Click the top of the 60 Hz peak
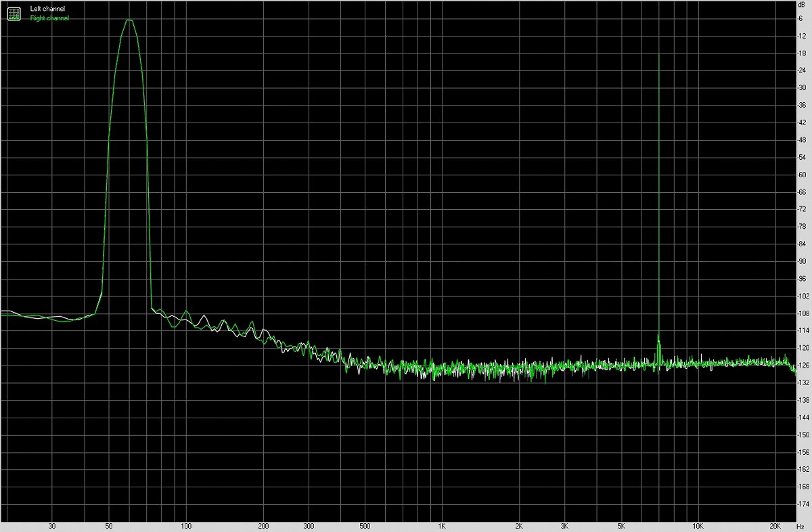The image size is (812, 532). 129,20
